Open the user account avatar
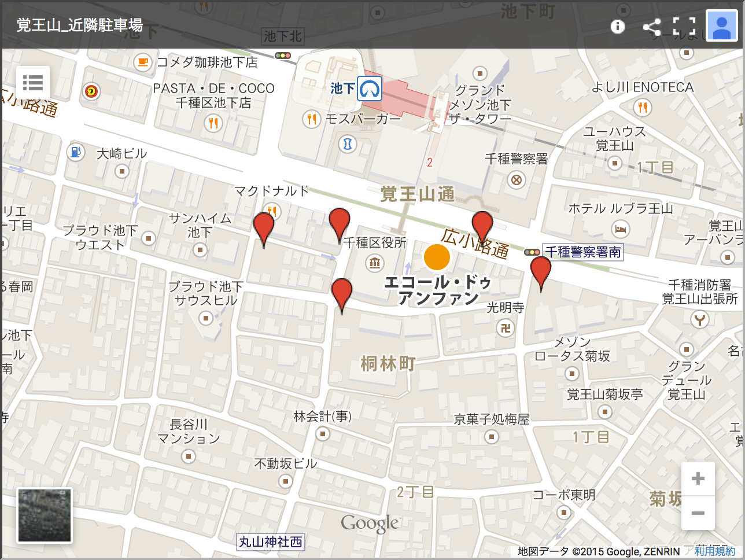Viewport: 745px width, 560px height. (x=722, y=26)
